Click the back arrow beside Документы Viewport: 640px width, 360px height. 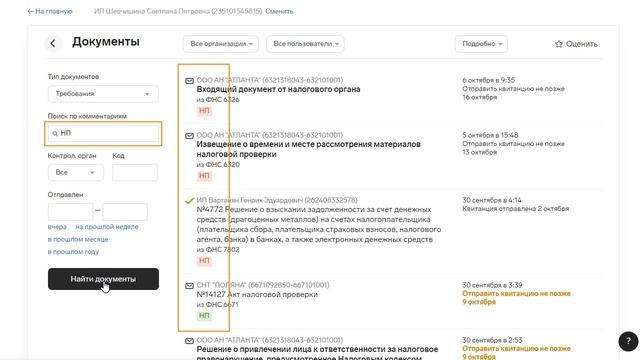pos(53,43)
